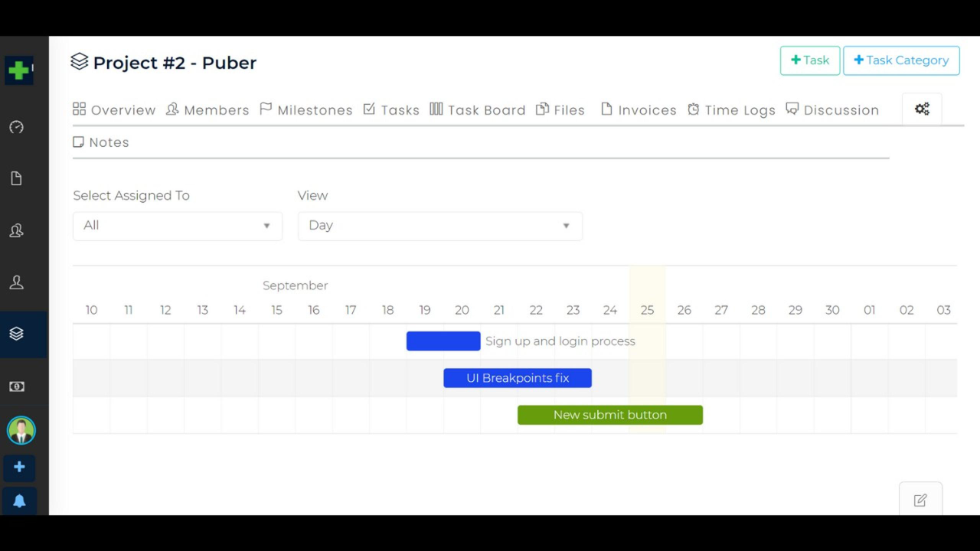Click the document icon in left sidebar
Image resolution: width=980 pixels, height=551 pixels.
pos(16,179)
